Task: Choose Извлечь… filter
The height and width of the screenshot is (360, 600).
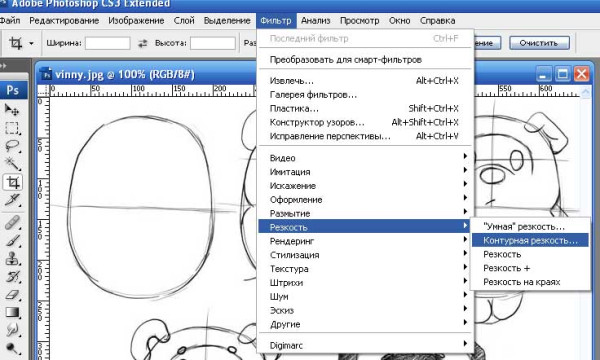Action: pyautogui.click(x=366, y=81)
